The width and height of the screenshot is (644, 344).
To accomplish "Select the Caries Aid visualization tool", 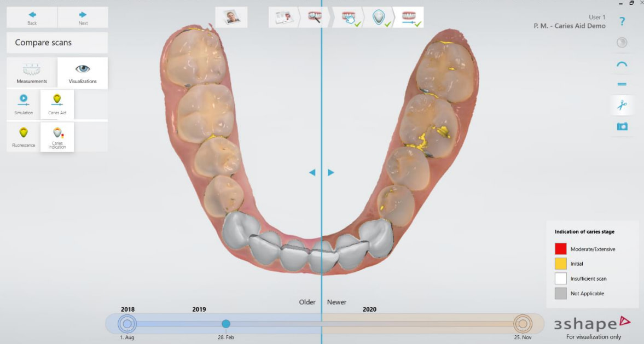I will [57, 104].
